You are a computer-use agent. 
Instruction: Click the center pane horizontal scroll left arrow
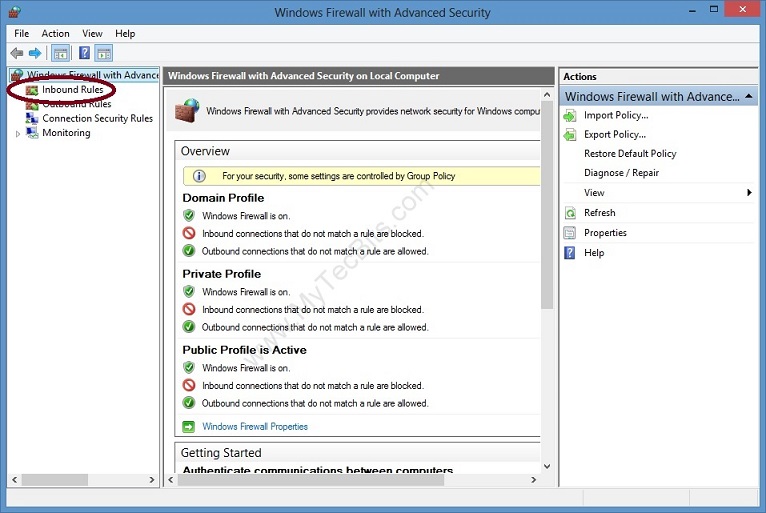tap(170, 480)
